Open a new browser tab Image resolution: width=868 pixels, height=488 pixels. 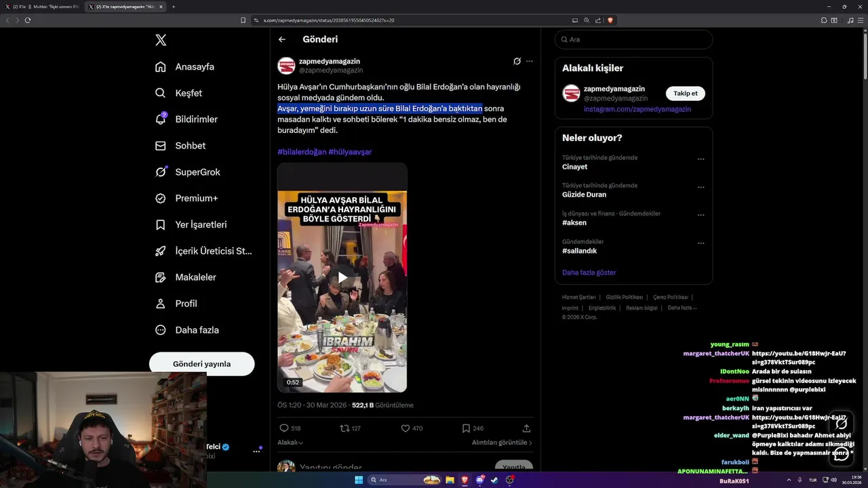click(174, 7)
